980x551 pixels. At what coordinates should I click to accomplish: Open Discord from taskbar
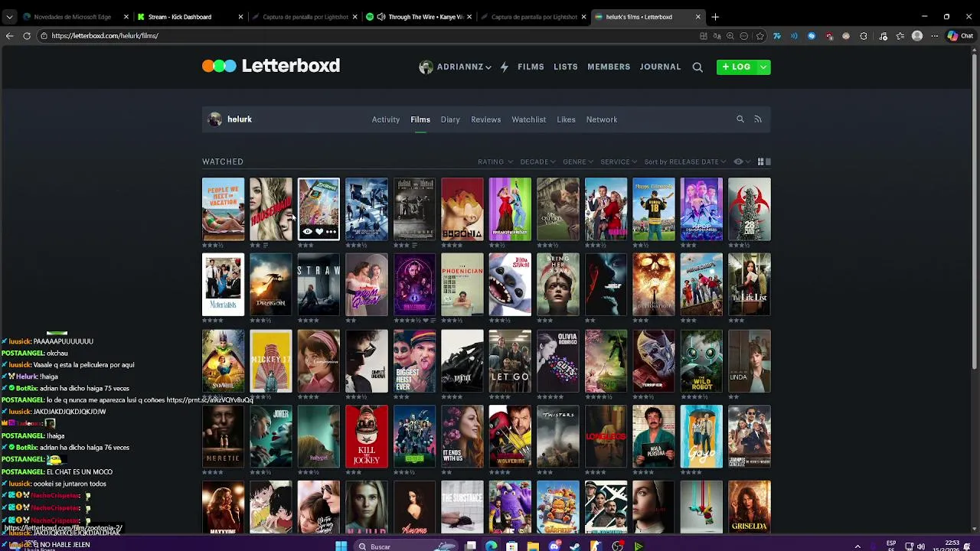pos(554,546)
